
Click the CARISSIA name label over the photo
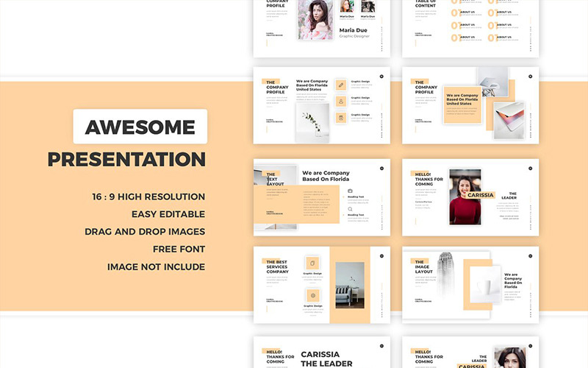pyautogui.click(x=481, y=195)
